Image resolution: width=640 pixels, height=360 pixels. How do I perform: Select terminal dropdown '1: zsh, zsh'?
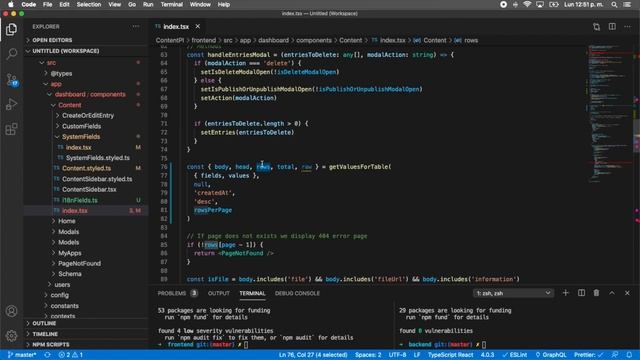(513, 293)
